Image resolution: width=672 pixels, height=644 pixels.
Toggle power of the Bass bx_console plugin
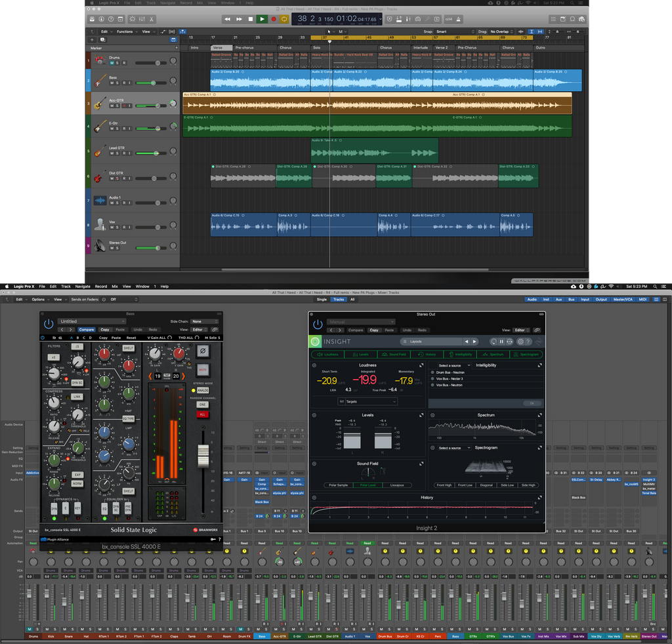(x=49, y=324)
